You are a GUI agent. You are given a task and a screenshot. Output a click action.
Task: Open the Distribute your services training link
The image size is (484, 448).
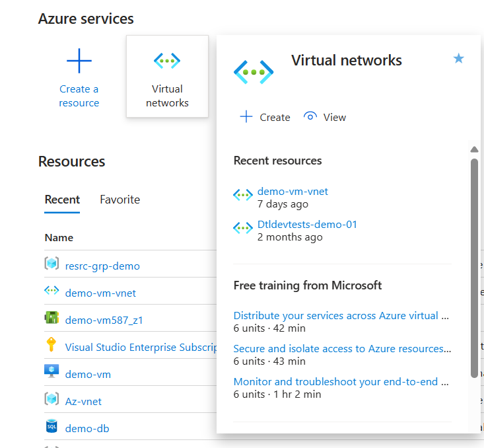(341, 316)
